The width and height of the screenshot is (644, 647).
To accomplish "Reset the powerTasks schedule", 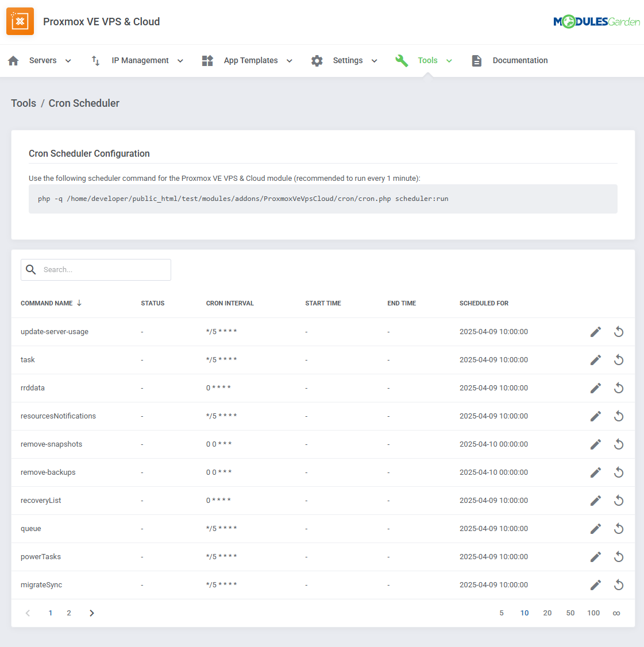I will (x=618, y=557).
